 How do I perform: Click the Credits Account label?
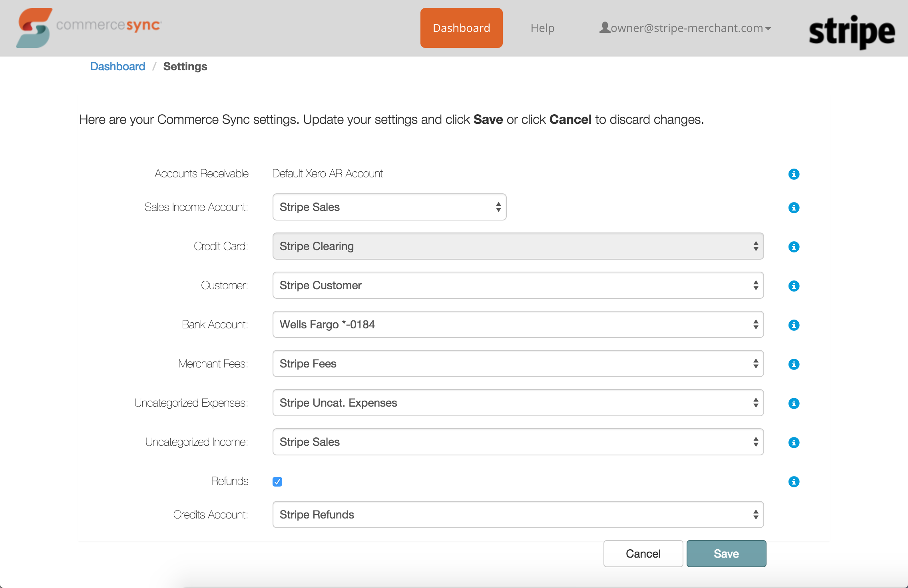click(x=211, y=514)
